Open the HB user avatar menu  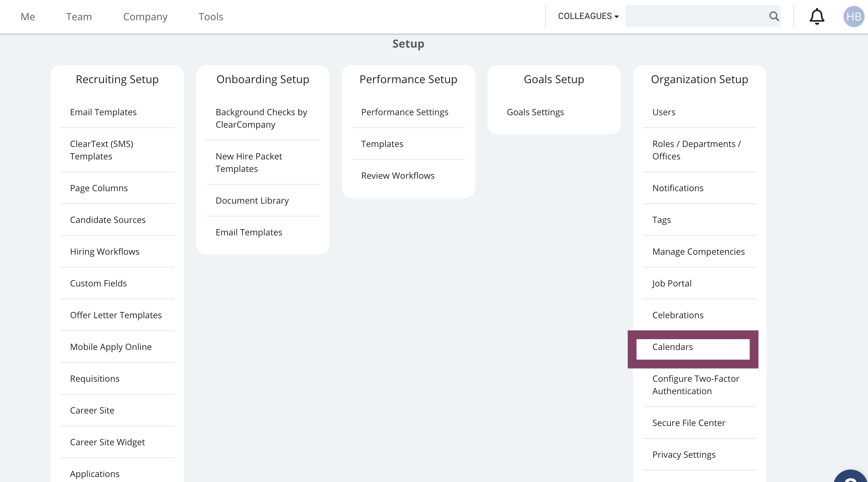pos(853,17)
